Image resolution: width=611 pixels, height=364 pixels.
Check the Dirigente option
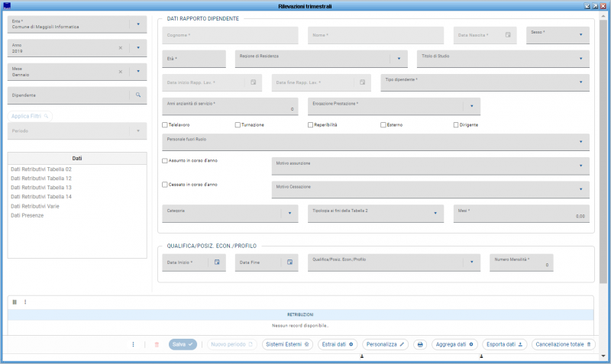[x=456, y=124]
